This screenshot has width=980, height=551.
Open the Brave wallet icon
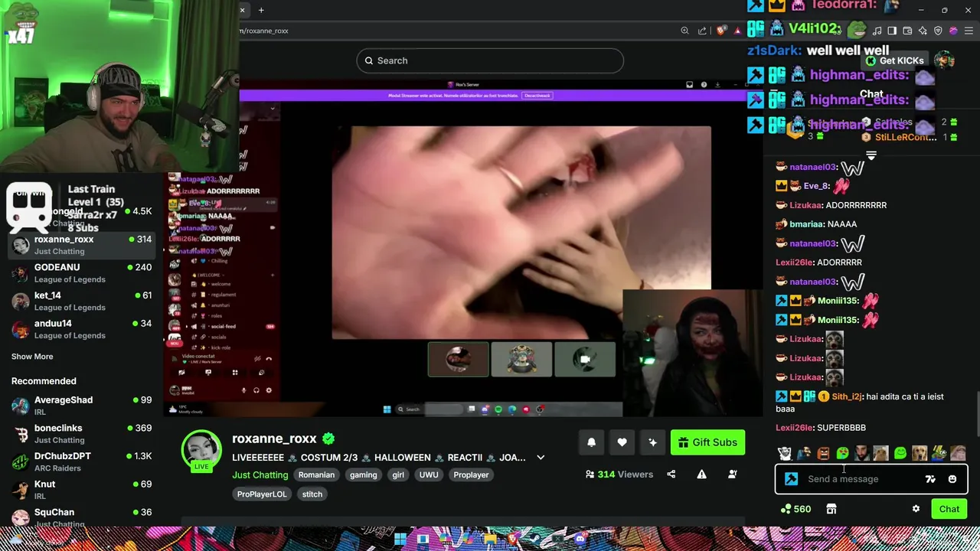coord(907,31)
